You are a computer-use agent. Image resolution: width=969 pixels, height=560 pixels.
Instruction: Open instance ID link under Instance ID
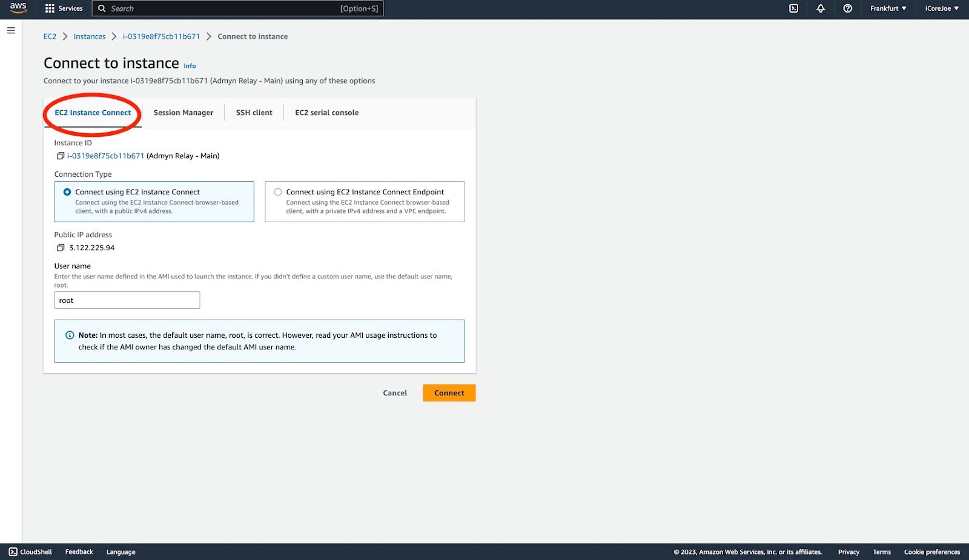(x=105, y=156)
